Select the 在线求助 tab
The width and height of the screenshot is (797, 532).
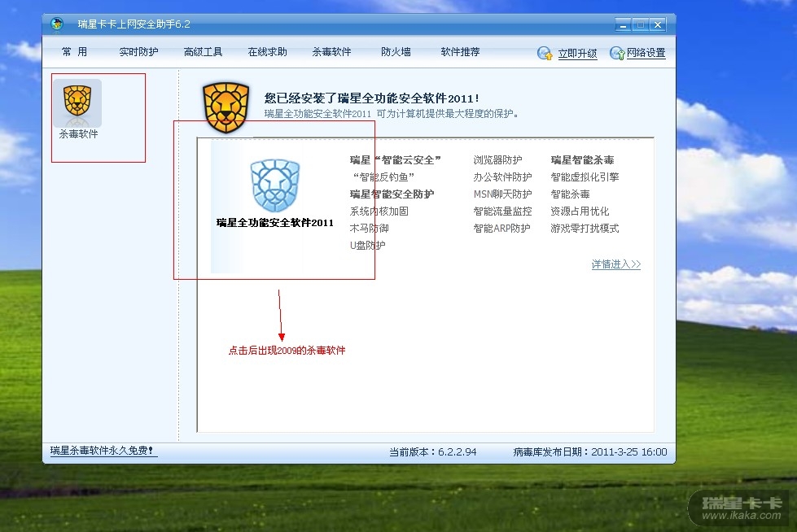(x=267, y=52)
